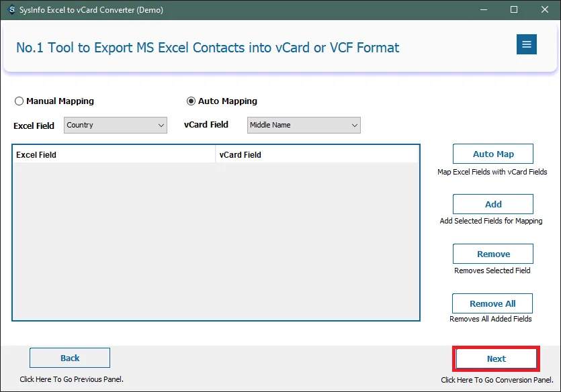This screenshot has width=561, height=392.
Task: Go back using the Back button
Action: 70,358
